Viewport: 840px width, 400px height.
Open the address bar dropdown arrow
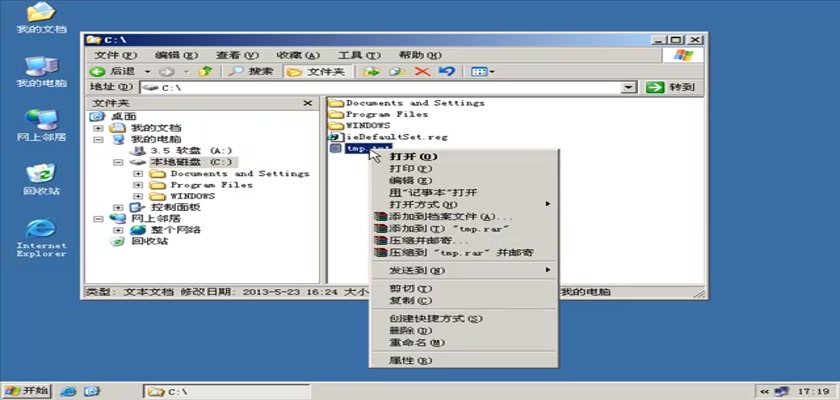pos(629,88)
